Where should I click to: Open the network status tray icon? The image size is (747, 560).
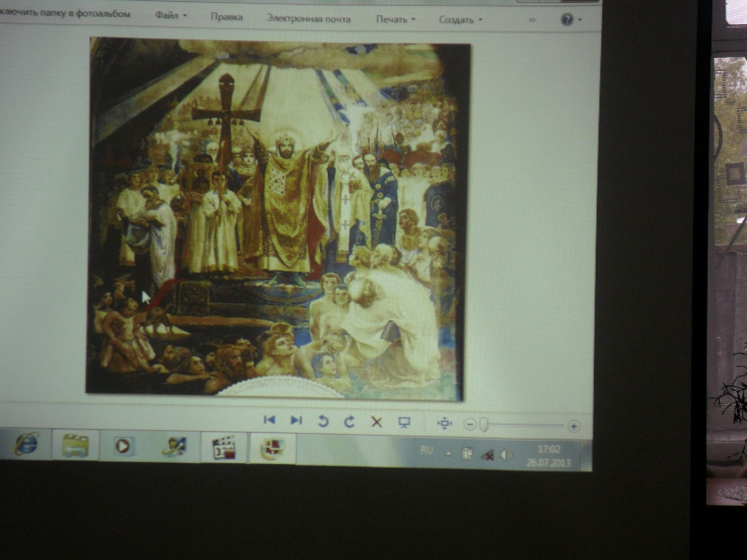click(486, 455)
